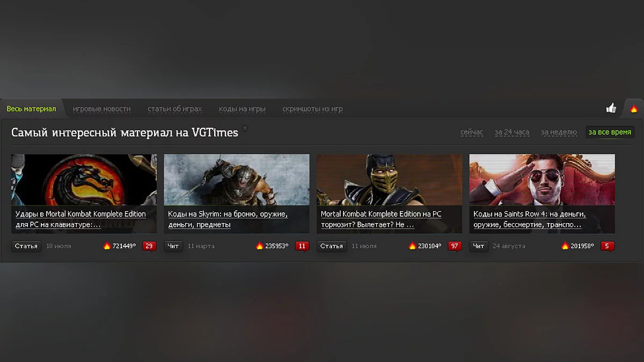Click Статья tag dated 10 июля
The image size is (644, 362).
[x=26, y=246]
